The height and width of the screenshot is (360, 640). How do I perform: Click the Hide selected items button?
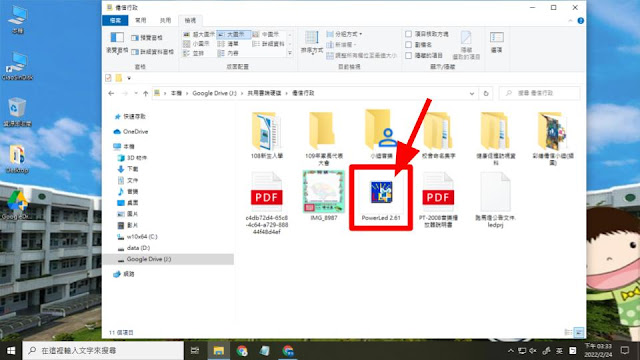pos(466,45)
